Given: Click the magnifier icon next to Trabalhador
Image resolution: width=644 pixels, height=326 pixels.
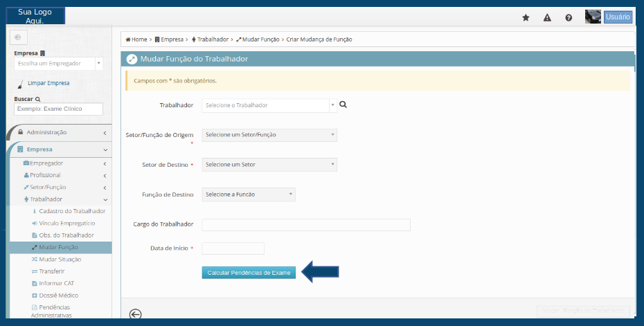Looking at the screenshot, I should click(x=343, y=105).
